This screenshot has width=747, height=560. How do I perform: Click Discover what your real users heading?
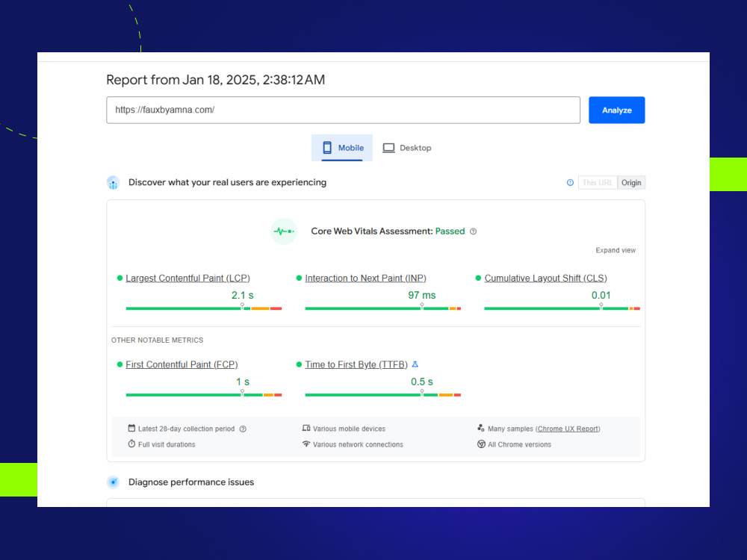(227, 182)
